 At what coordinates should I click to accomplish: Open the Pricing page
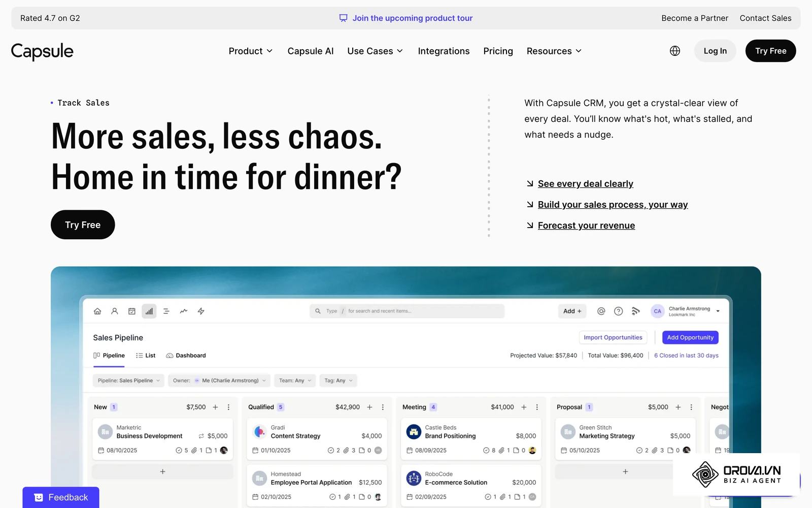[x=498, y=51]
